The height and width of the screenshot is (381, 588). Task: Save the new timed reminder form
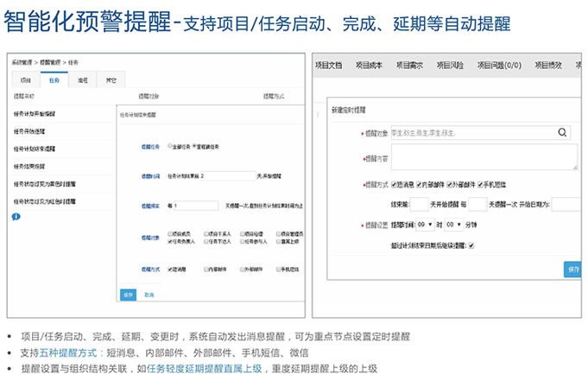coord(572,270)
